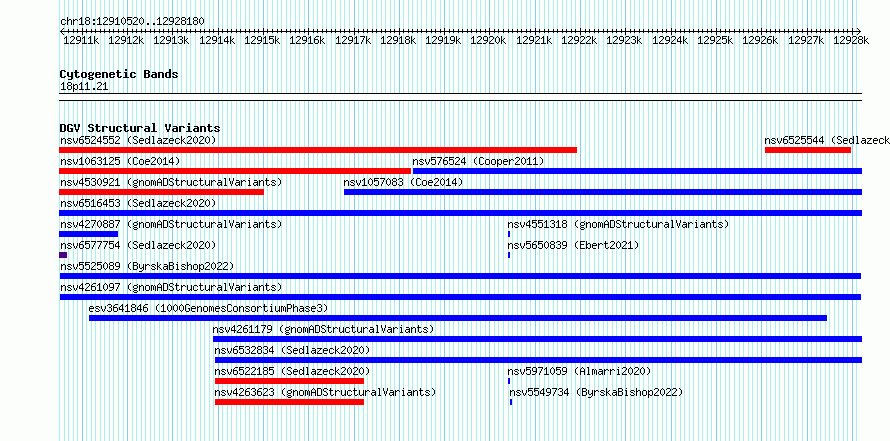Click the blue nsv4261097 bar

point(460,297)
